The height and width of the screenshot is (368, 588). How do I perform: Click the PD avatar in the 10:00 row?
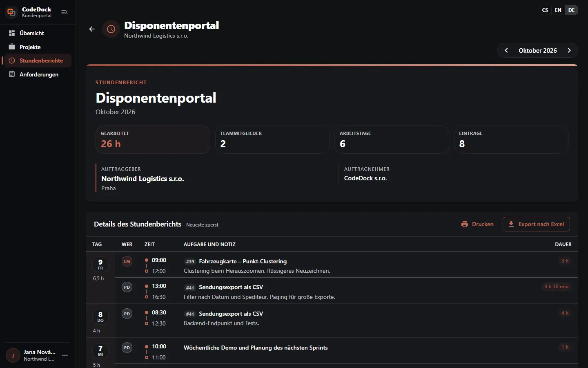tap(127, 348)
